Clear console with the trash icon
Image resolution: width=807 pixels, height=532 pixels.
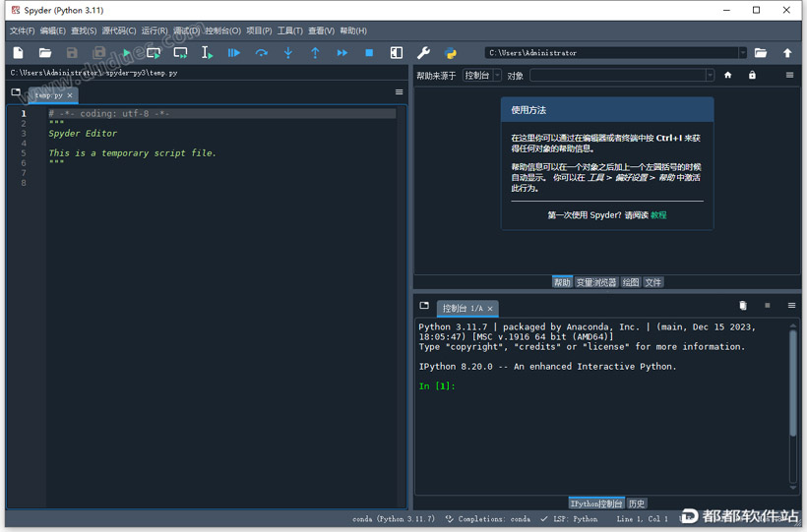point(743,306)
